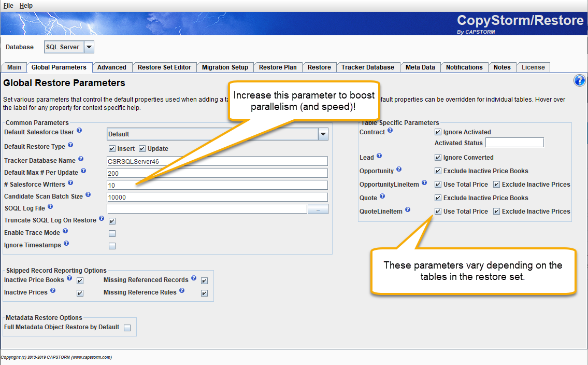This screenshot has height=365, width=588.
Task: Toggle Inactive Price Books reporting checkbox
Action: 80,280
